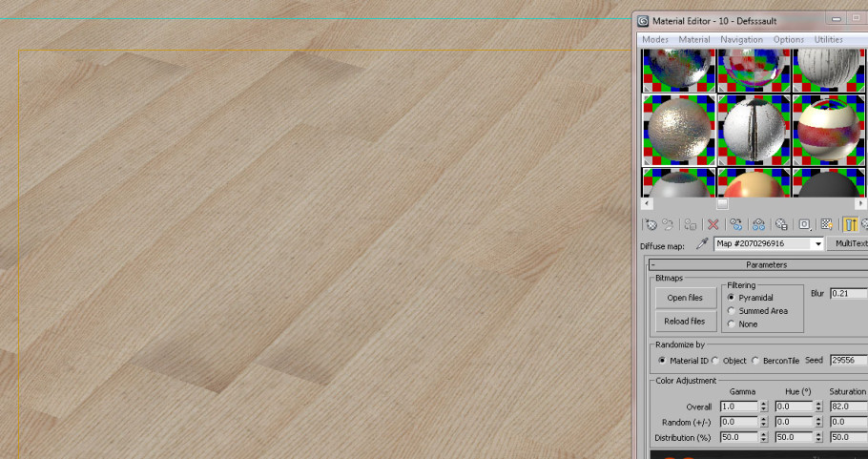
Task: Randomize by Object
Action: click(x=715, y=361)
